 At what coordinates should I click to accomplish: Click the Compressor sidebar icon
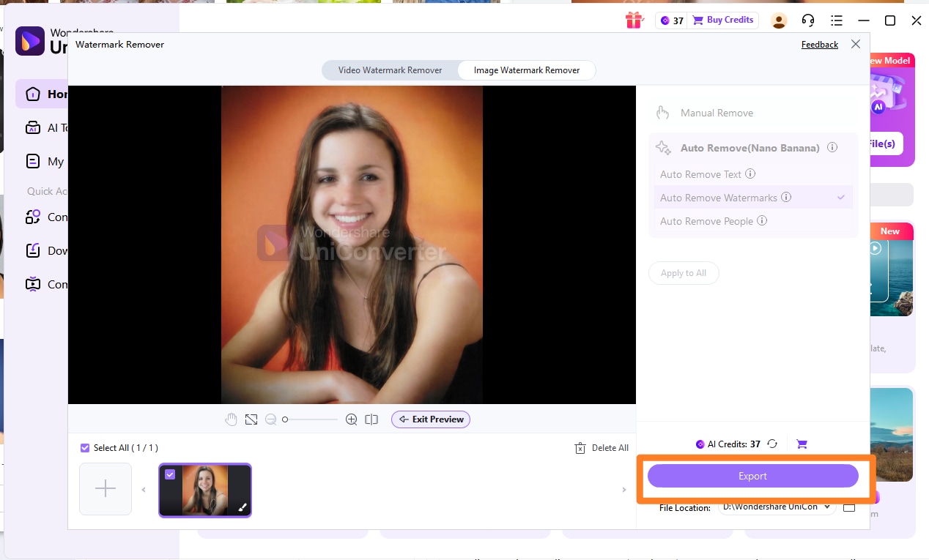[32, 284]
